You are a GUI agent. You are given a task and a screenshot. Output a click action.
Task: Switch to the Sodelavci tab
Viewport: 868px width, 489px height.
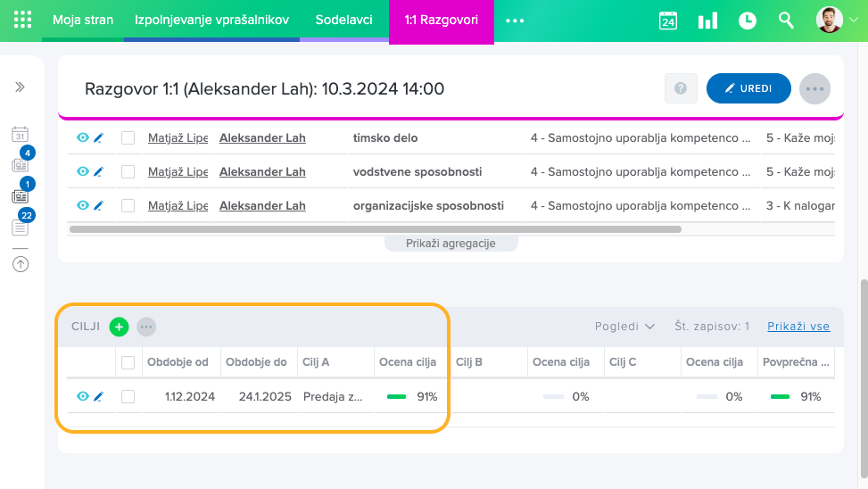tap(343, 20)
